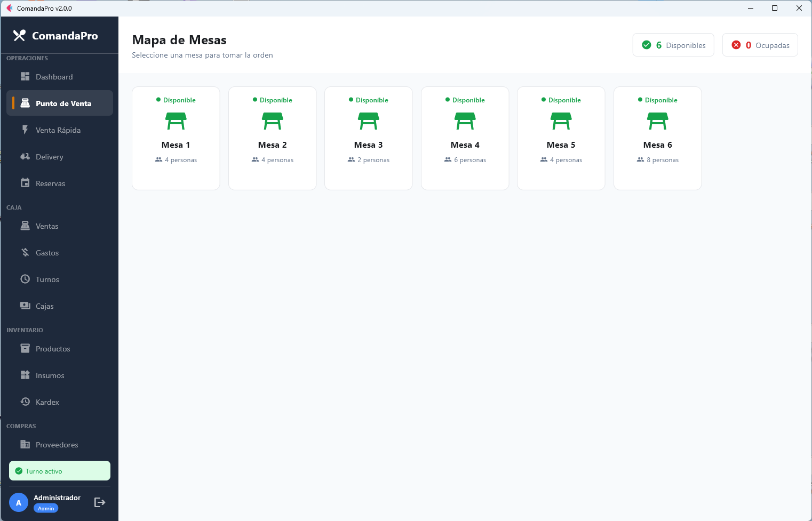
Task: Open the Cajas page
Action: click(60, 306)
